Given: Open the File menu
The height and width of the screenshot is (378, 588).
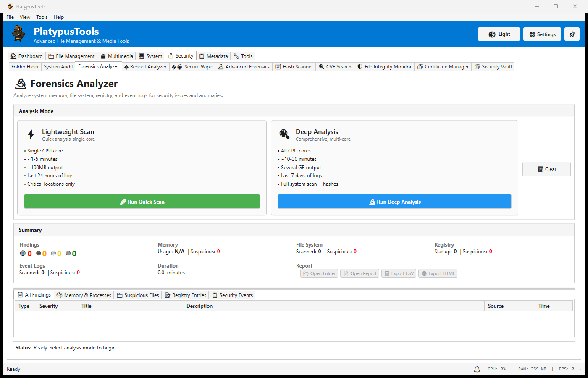Looking at the screenshot, I should point(10,17).
